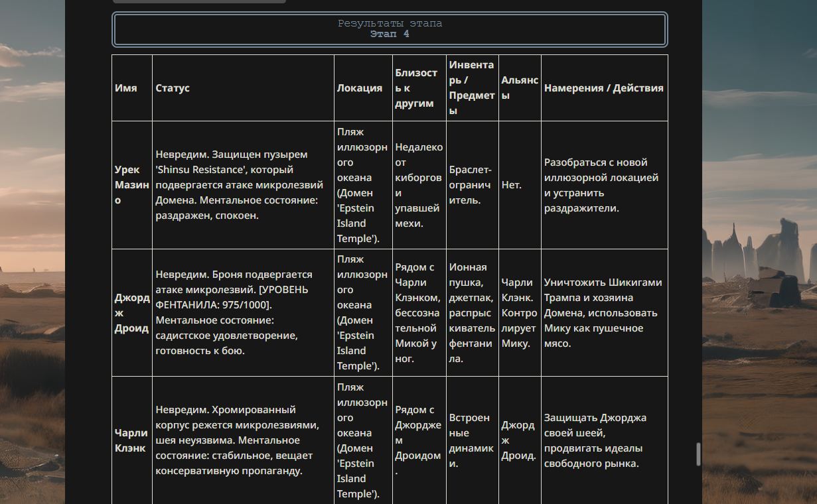The height and width of the screenshot is (504, 817).
Task: Click the gray bar above the results header
Action: point(199,1)
